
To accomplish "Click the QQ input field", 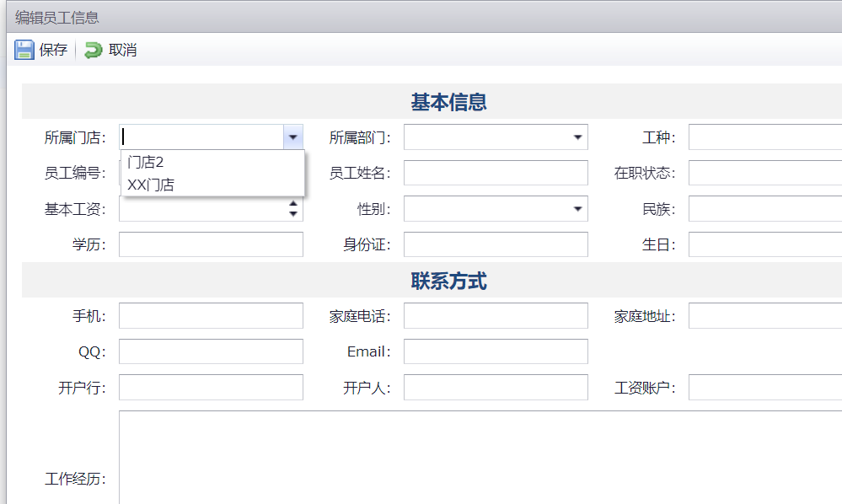I will [x=211, y=351].
